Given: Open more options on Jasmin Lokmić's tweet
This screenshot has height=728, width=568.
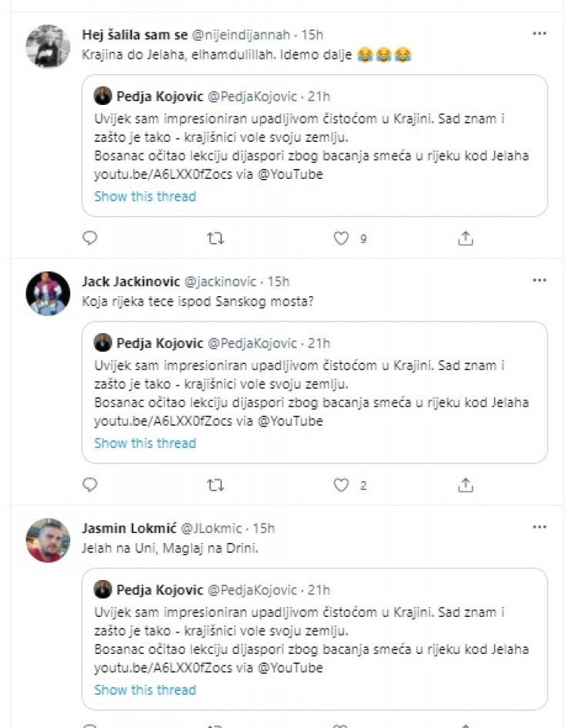Looking at the screenshot, I should coord(539,527).
